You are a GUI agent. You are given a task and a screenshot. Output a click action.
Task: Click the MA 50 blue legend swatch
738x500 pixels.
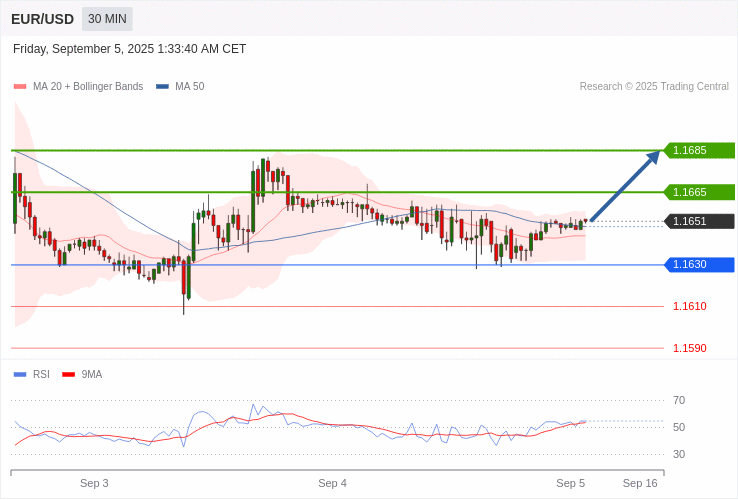[x=162, y=87]
